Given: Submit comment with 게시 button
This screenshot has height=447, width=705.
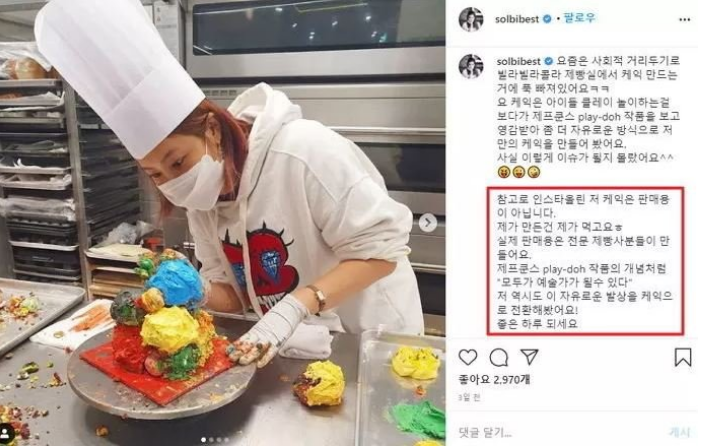Looking at the screenshot, I should [x=679, y=432].
